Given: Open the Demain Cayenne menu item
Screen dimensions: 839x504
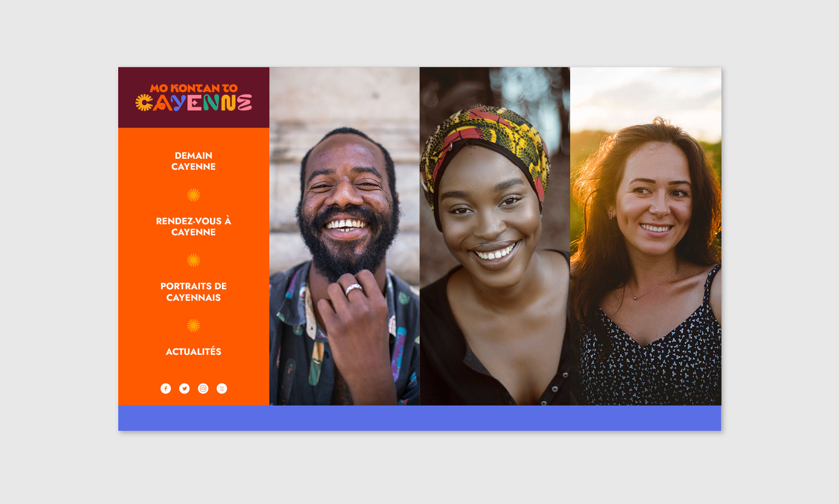Looking at the screenshot, I should (193, 161).
